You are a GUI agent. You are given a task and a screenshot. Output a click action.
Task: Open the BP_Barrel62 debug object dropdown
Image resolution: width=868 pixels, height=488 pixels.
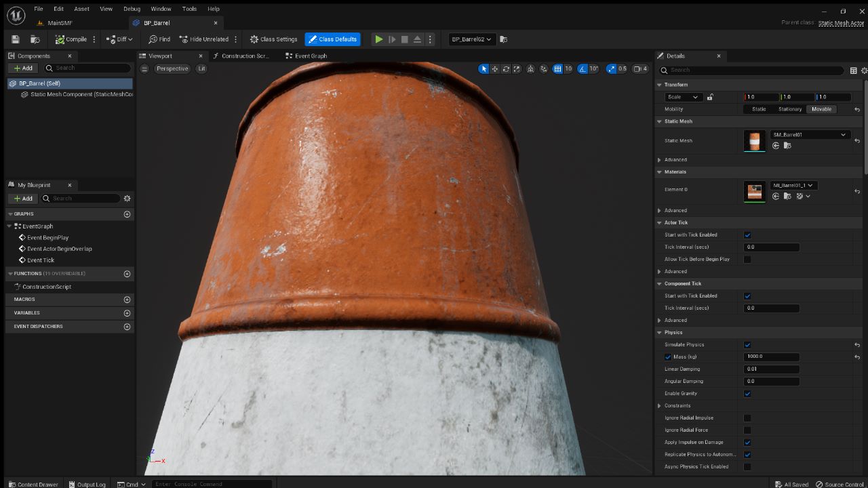pyautogui.click(x=471, y=39)
